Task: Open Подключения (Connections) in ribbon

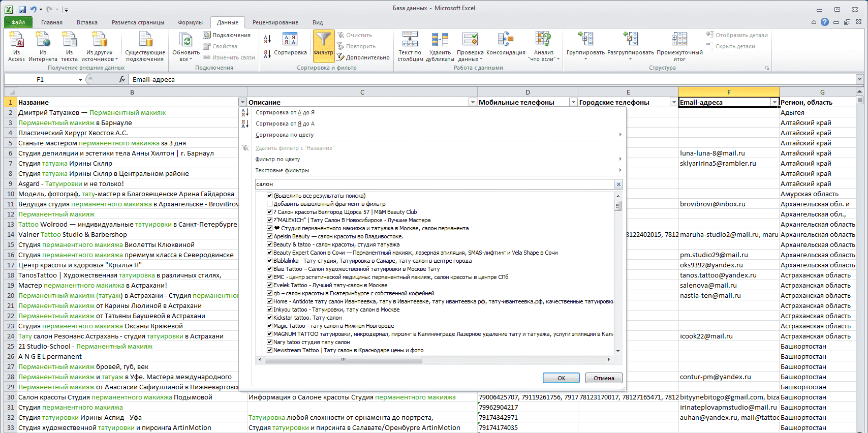Action: coord(227,35)
